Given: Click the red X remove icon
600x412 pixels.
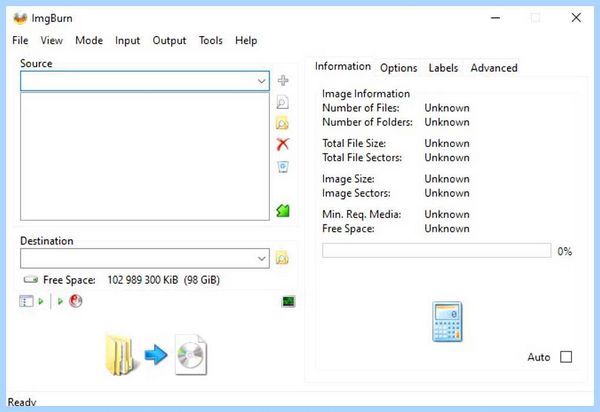Looking at the screenshot, I should coord(282,144).
